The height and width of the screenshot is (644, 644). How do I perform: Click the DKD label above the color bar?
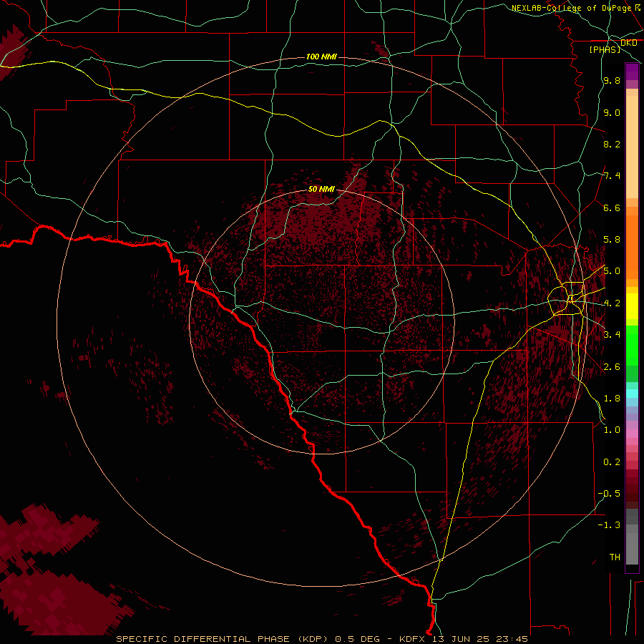(x=628, y=42)
